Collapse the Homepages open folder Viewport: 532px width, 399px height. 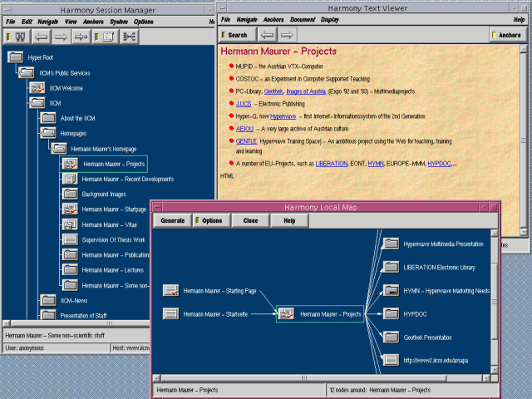click(x=48, y=133)
